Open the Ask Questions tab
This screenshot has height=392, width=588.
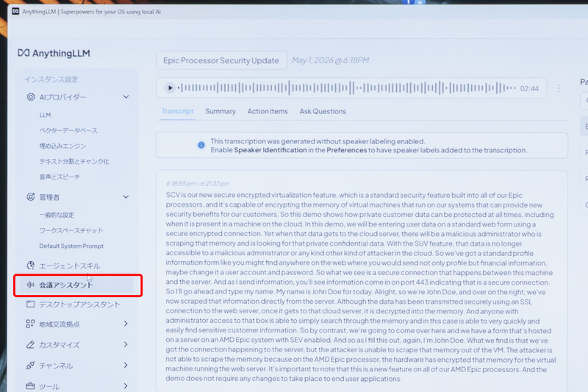(x=323, y=111)
